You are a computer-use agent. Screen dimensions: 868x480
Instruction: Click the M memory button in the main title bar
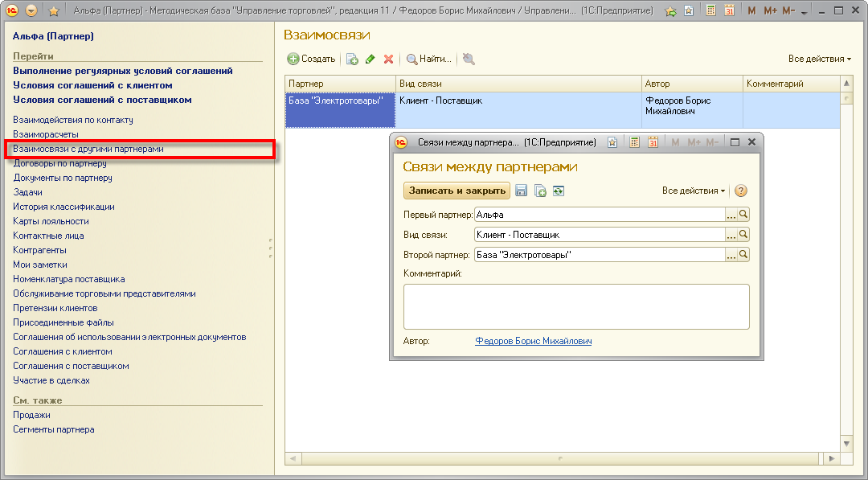tap(751, 10)
